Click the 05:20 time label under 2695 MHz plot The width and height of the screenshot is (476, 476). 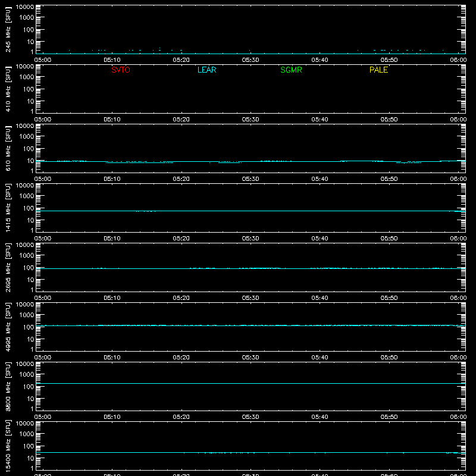(181, 298)
